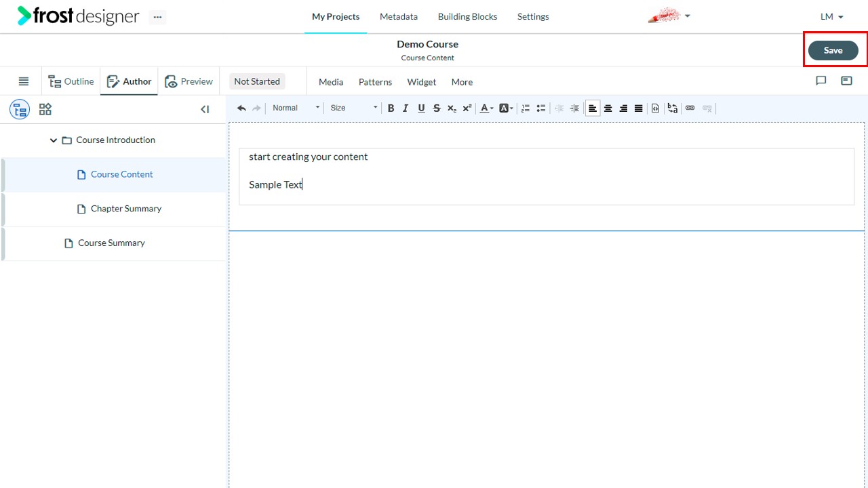Screen dimensions: 868x488
Task: Open the Widget menu
Action: [422, 82]
